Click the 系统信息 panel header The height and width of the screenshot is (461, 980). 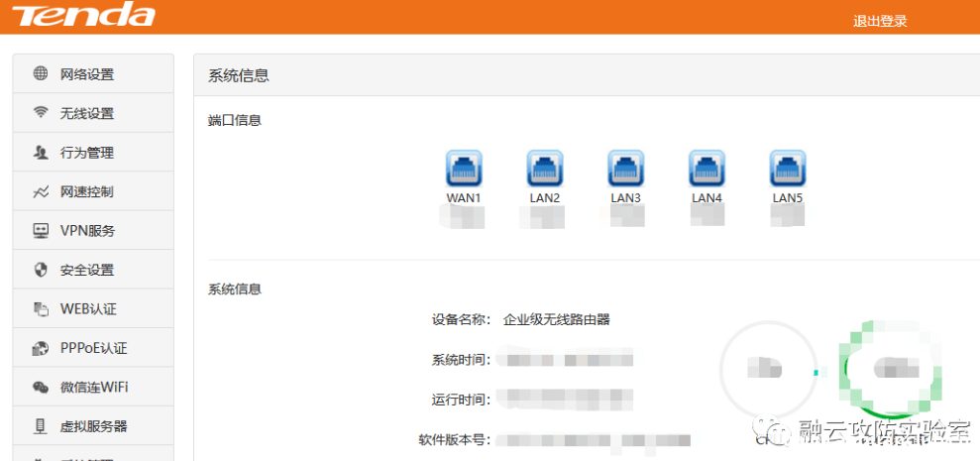[238, 75]
